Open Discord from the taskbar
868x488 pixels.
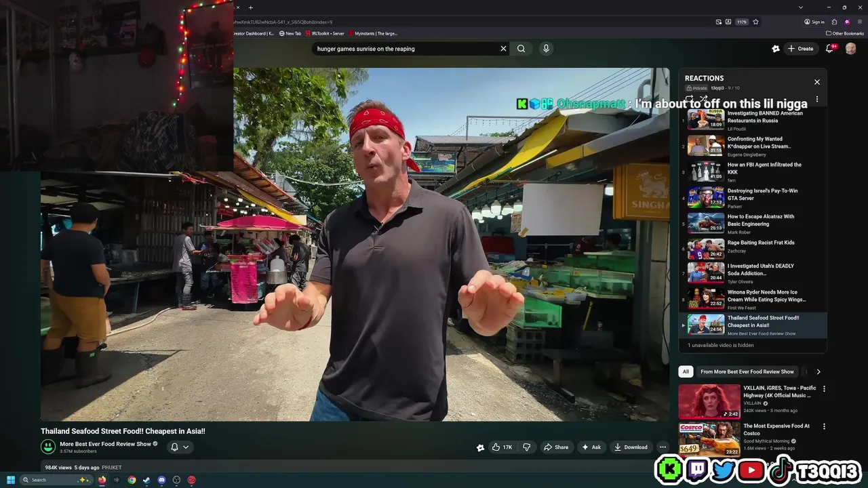pos(161,480)
